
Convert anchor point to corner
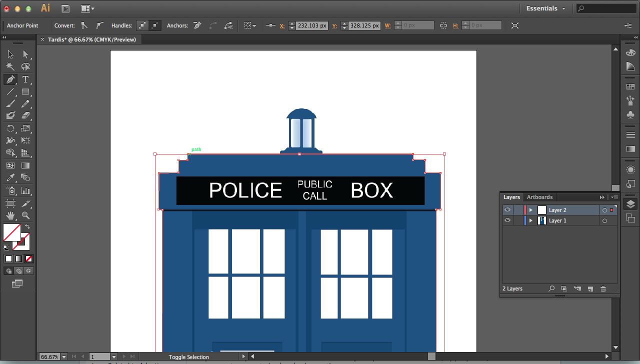(84, 25)
